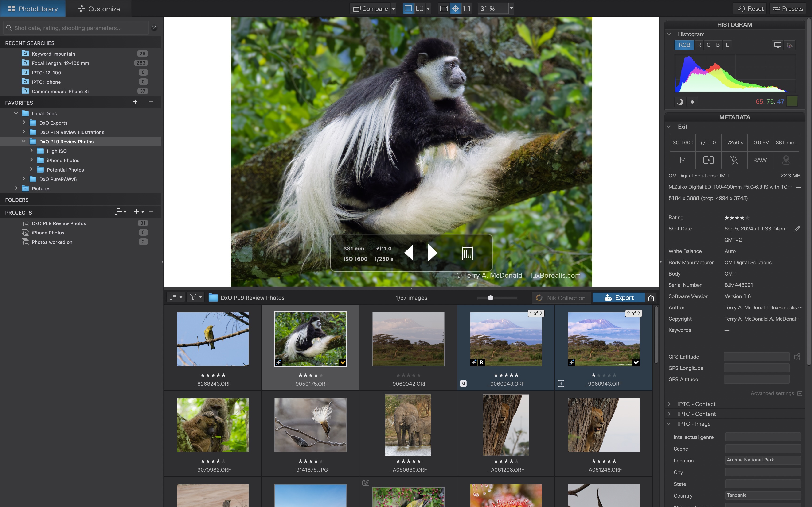The height and width of the screenshot is (507, 812).
Task: Clear the search field with the X icon
Action: 154,28
